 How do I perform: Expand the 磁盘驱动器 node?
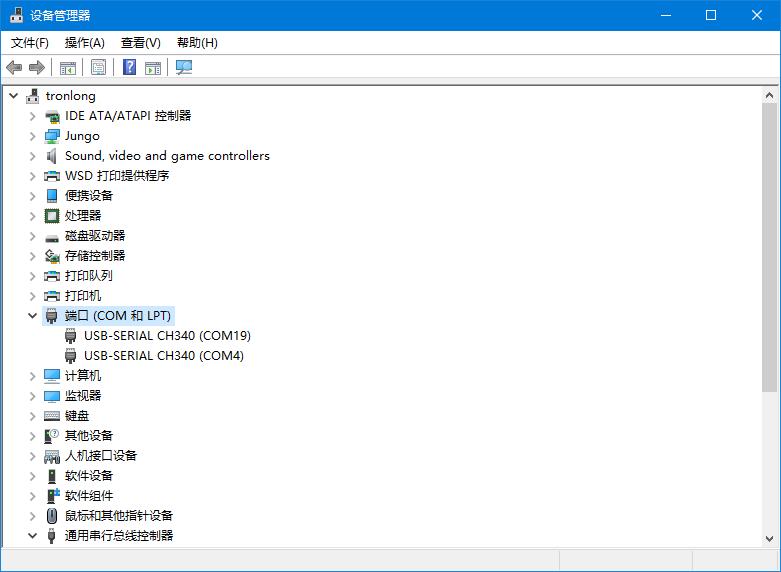32,236
